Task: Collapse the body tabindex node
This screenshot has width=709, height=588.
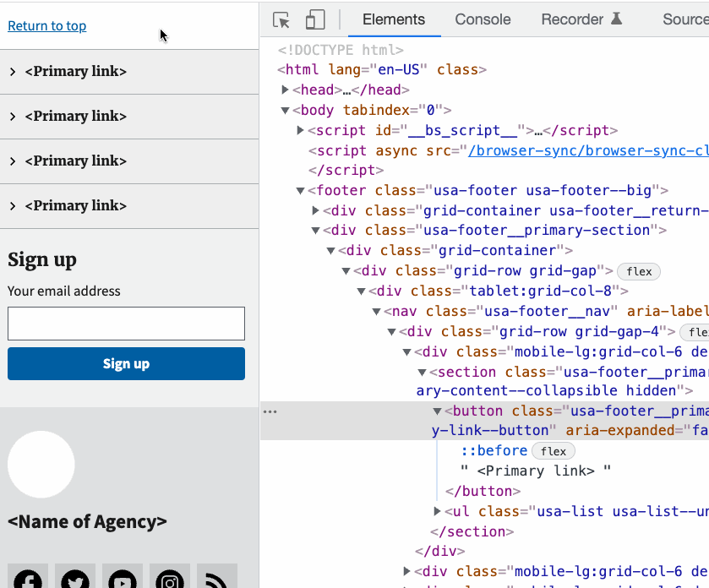Action: [285, 111]
